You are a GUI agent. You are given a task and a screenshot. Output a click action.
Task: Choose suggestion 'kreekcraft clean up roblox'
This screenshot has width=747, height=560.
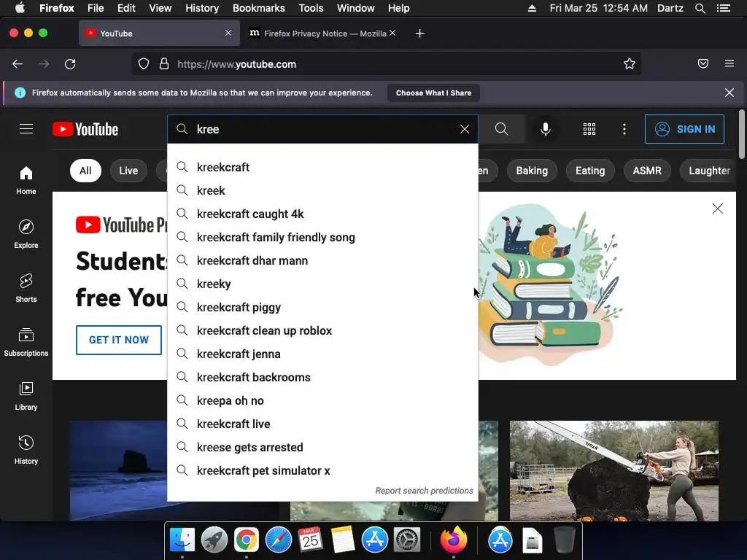(x=322, y=330)
